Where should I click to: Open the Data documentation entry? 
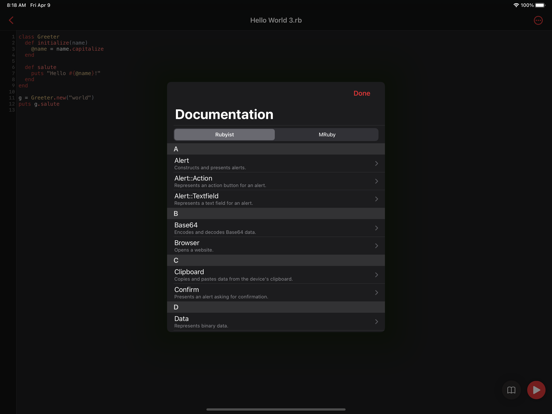276,321
